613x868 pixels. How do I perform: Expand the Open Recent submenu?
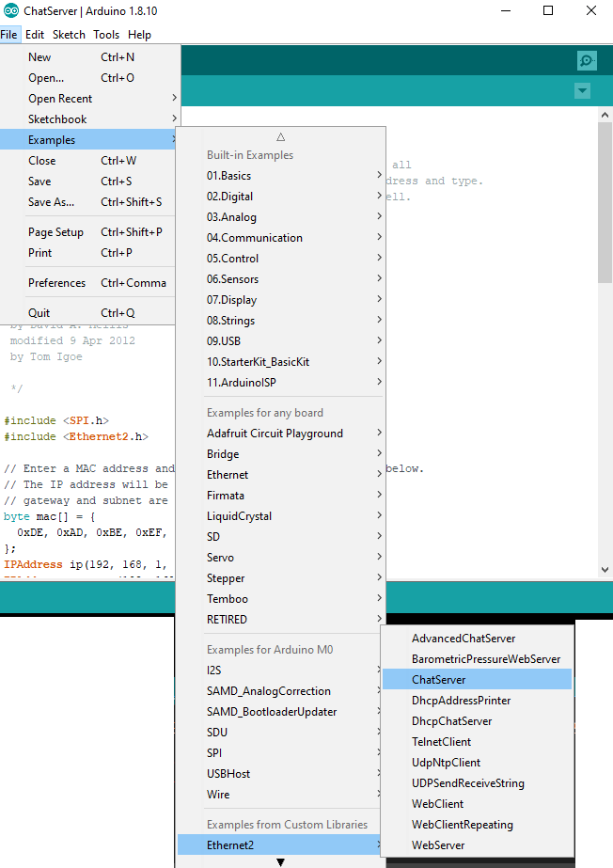coord(90,99)
